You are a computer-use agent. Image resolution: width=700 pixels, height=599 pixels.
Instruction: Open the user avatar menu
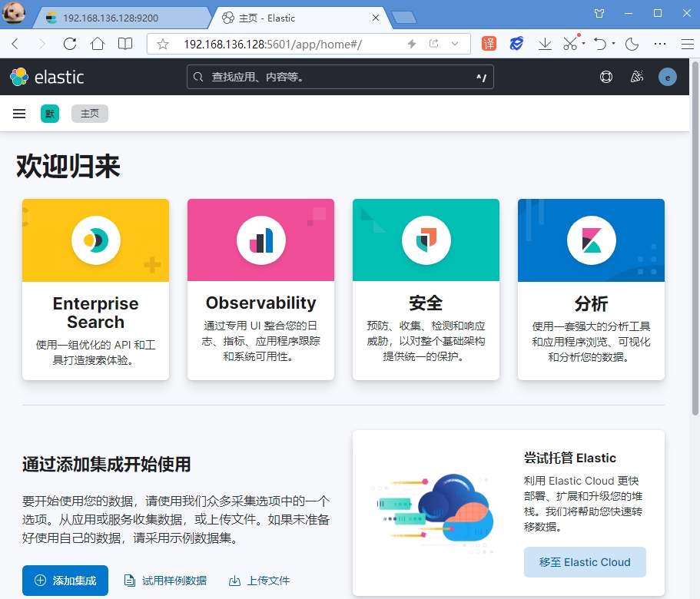(667, 77)
